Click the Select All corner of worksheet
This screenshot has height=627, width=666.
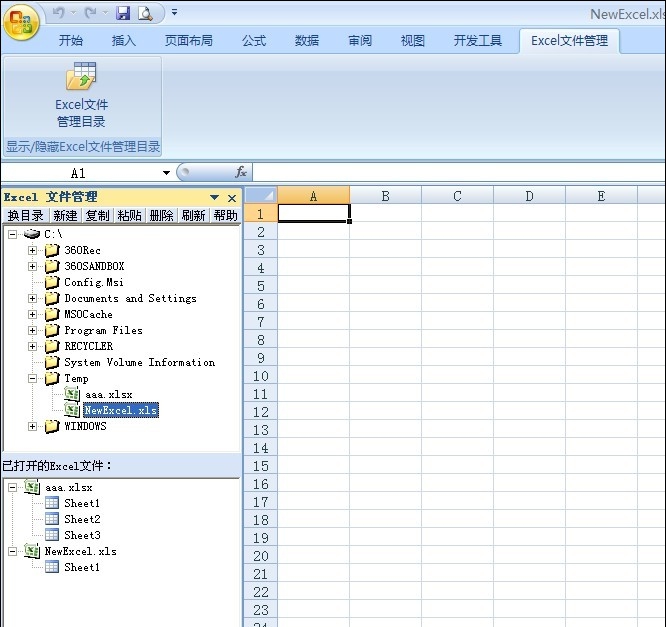tap(260, 195)
